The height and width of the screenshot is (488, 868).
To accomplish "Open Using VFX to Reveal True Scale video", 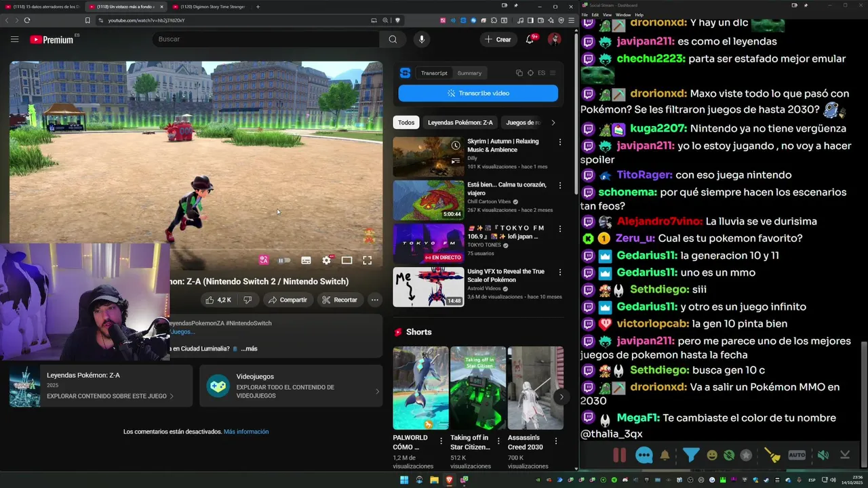I will point(429,287).
